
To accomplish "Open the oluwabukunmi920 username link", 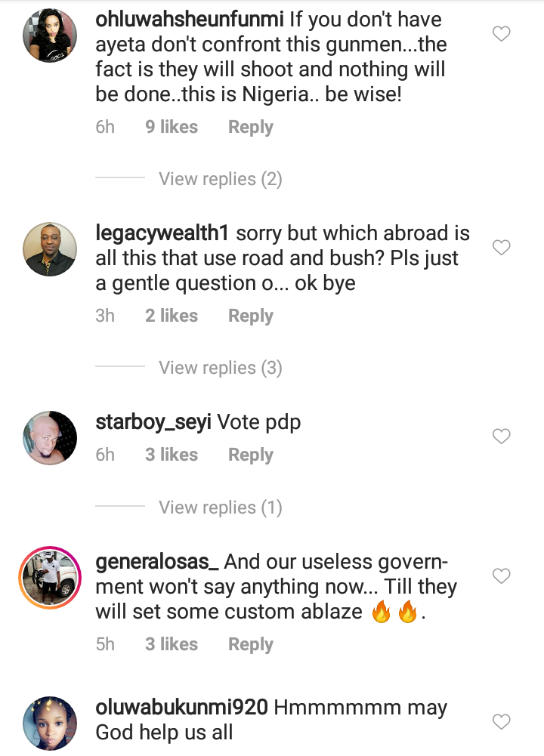I will (181, 708).
